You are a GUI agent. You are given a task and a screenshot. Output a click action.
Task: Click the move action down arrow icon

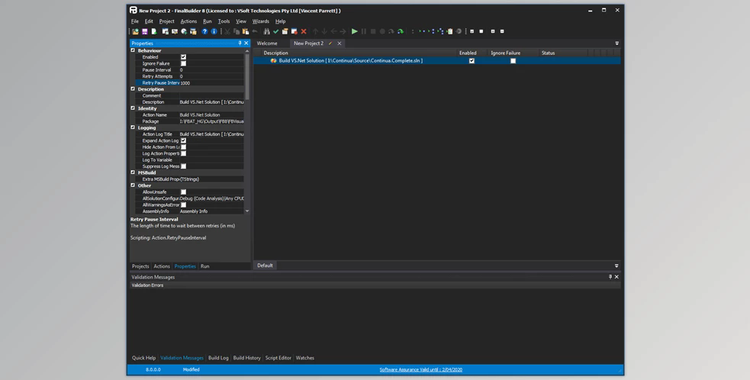pyautogui.click(x=324, y=32)
